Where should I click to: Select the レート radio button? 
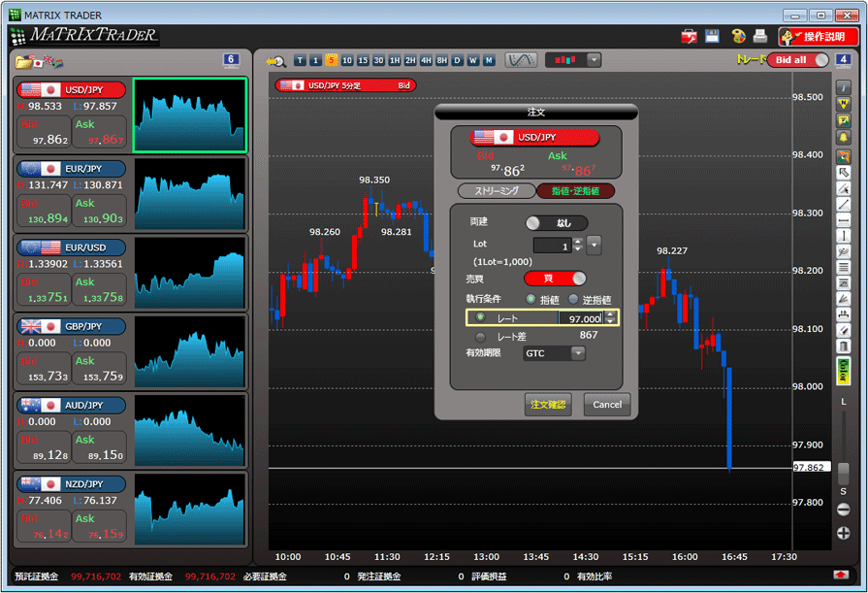[x=480, y=317]
